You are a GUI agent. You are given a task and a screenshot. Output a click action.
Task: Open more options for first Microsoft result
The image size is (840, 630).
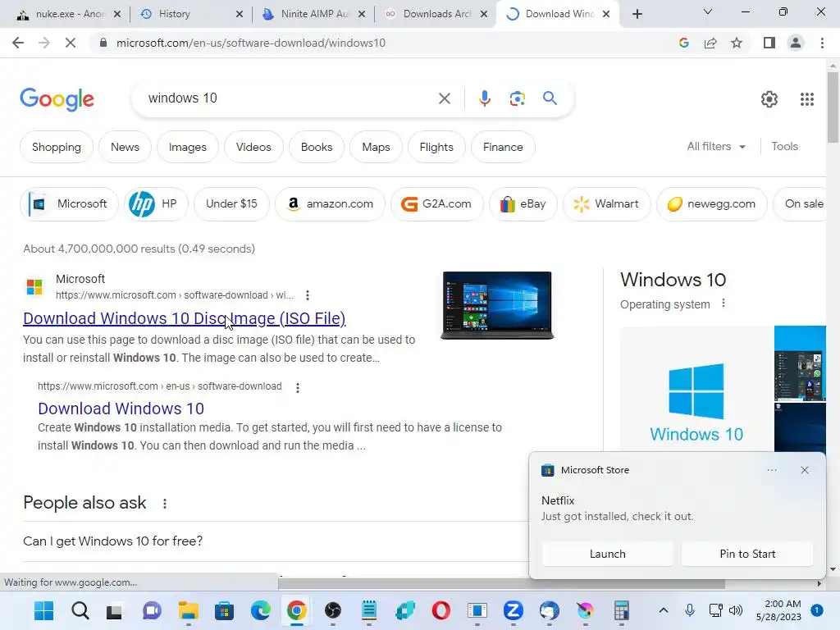307,295
